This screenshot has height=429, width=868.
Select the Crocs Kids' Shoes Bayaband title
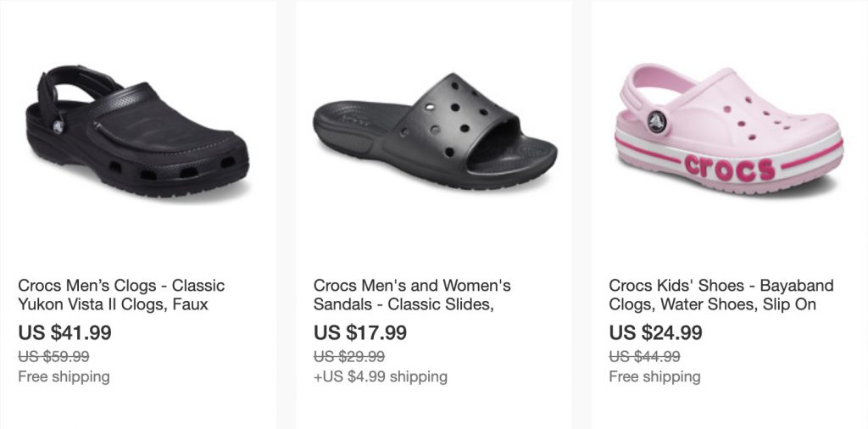(x=721, y=295)
